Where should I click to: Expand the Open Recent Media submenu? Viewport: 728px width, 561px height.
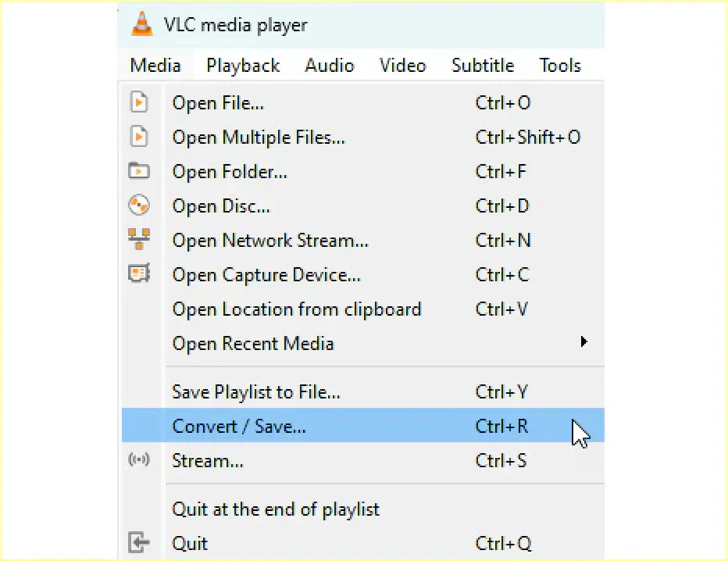coord(583,342)
